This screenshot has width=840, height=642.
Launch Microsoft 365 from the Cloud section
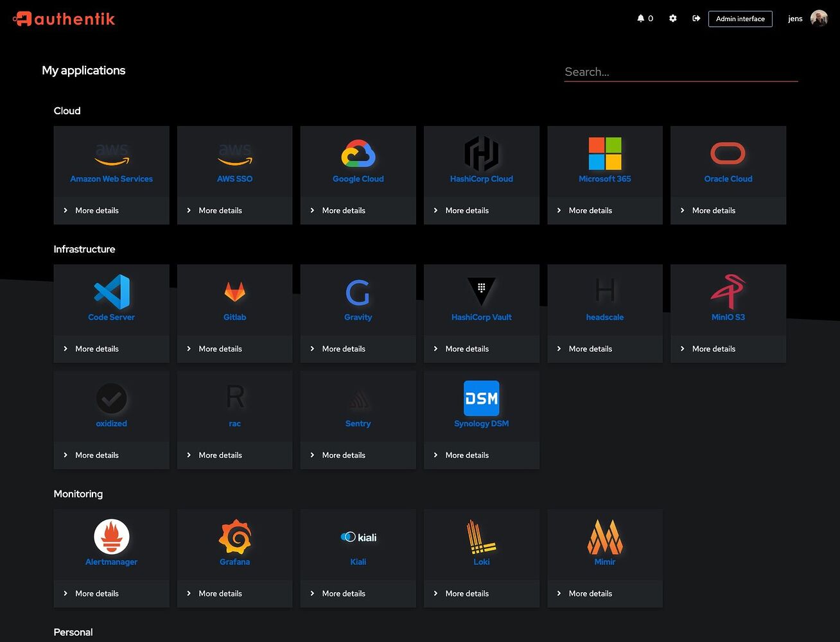click(x=604, y=153)
